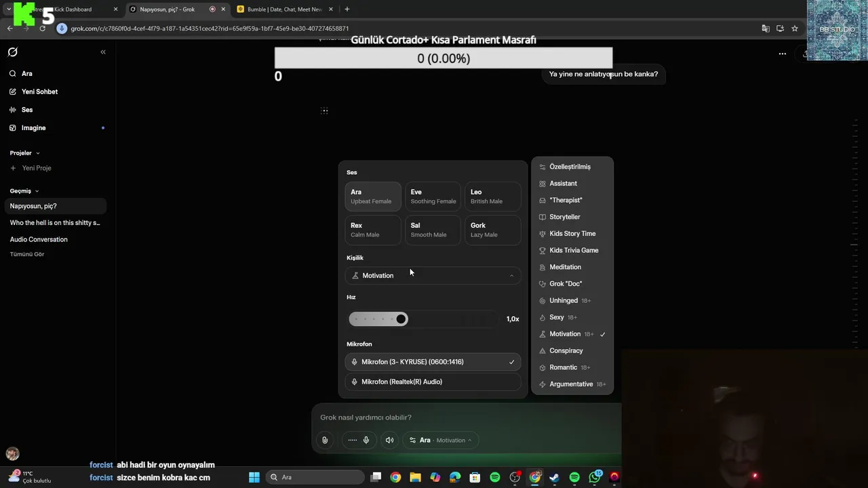Pick Özelleştirilmiş personality option
Viewport: 868px width, 488px height.
pos(572,167)
